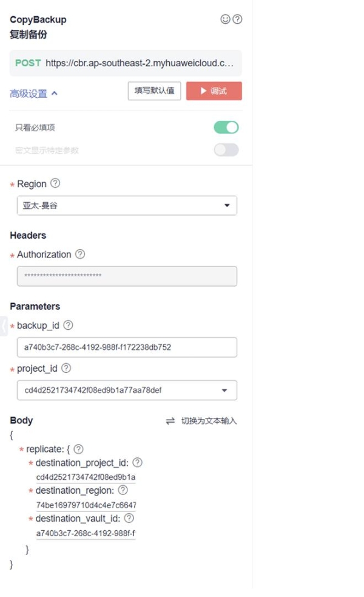
Task: Disable the 只看必填项 toggle switch
Action: 226,128
